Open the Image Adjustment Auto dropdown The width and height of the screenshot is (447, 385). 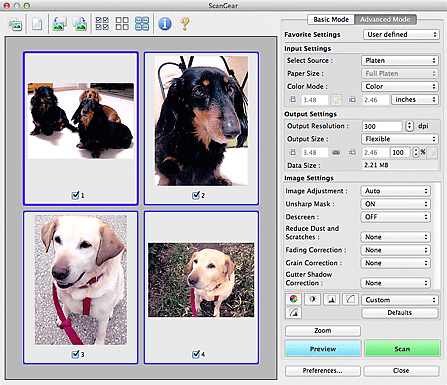pyautogui.click(x=396, y=191)
